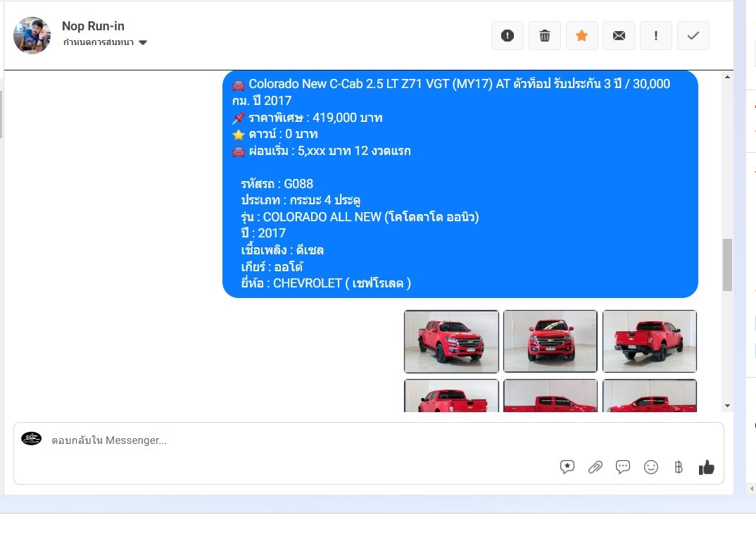
Task: Delete conversation using trash can icon
Action: tap(544, 36)
